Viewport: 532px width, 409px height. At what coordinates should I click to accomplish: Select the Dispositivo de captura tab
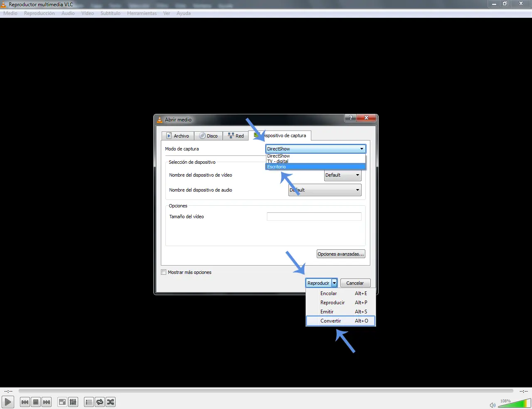[280, 136]
